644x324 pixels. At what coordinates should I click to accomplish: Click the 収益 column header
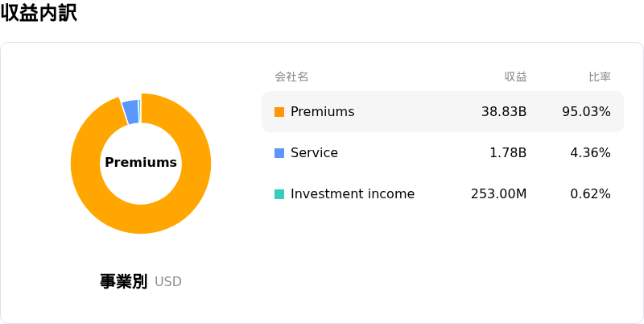[x=516, y=77]
